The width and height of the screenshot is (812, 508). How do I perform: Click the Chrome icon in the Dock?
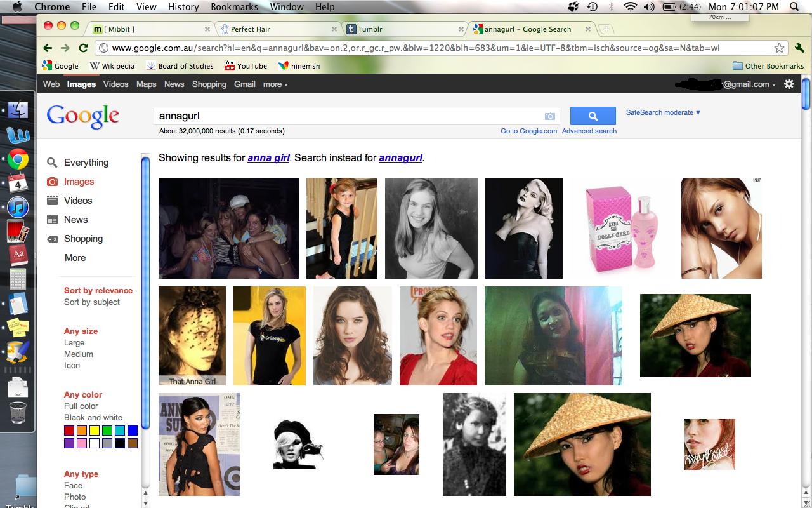[18, 159]
